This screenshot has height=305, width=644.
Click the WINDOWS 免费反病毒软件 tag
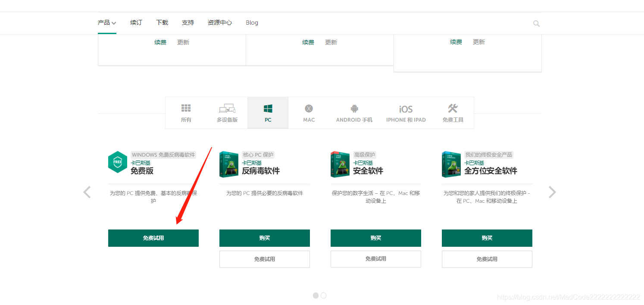click(x=163, y=155)
